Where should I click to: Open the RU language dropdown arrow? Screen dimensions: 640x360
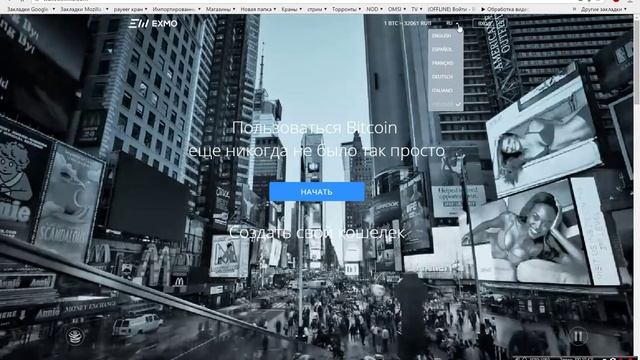point(458,24)
